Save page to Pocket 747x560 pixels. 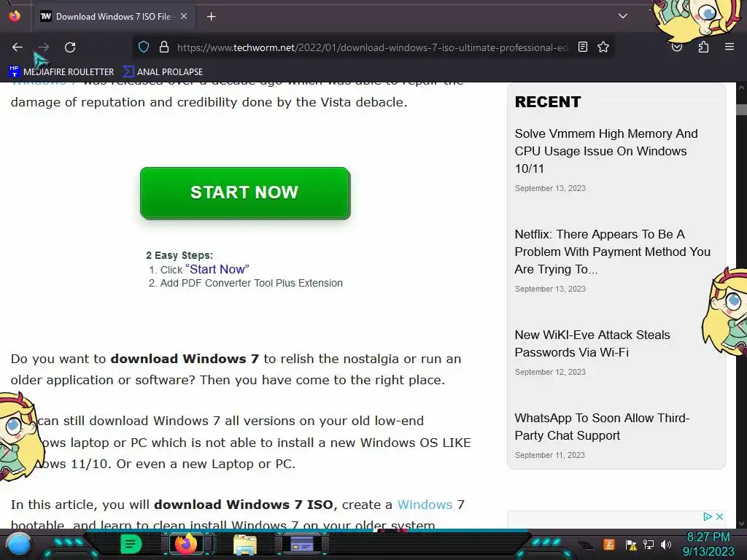[x=677, y=47]
